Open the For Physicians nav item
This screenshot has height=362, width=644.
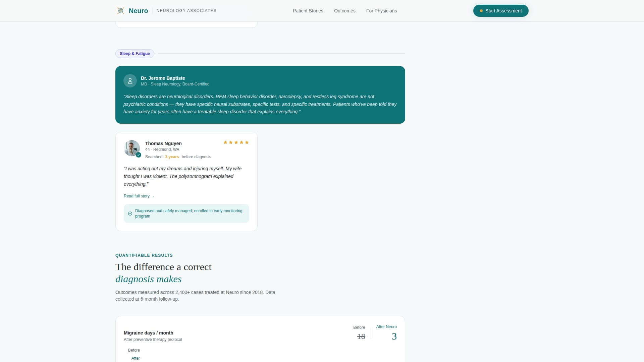381,11
